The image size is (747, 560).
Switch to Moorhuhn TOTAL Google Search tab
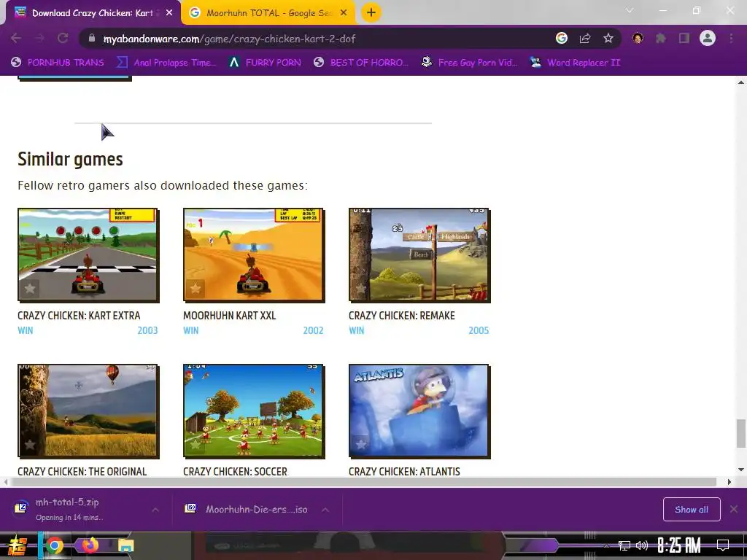point(268,13)
